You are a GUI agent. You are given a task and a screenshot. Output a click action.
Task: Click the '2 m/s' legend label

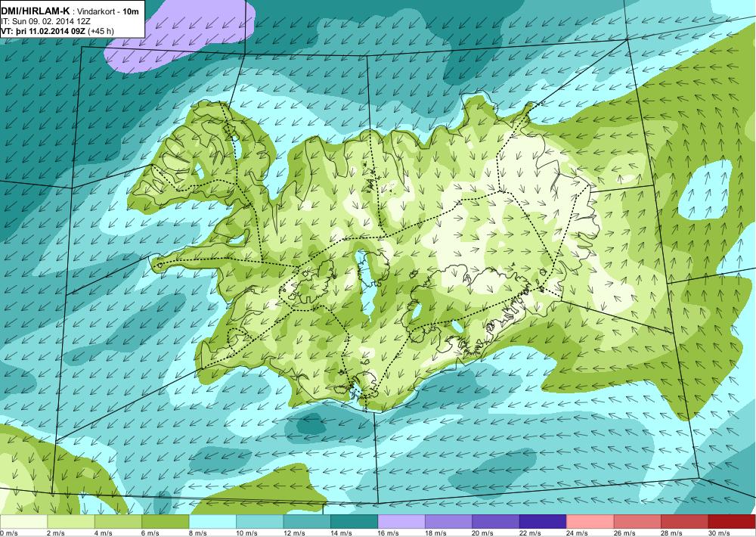pos(56,533)
